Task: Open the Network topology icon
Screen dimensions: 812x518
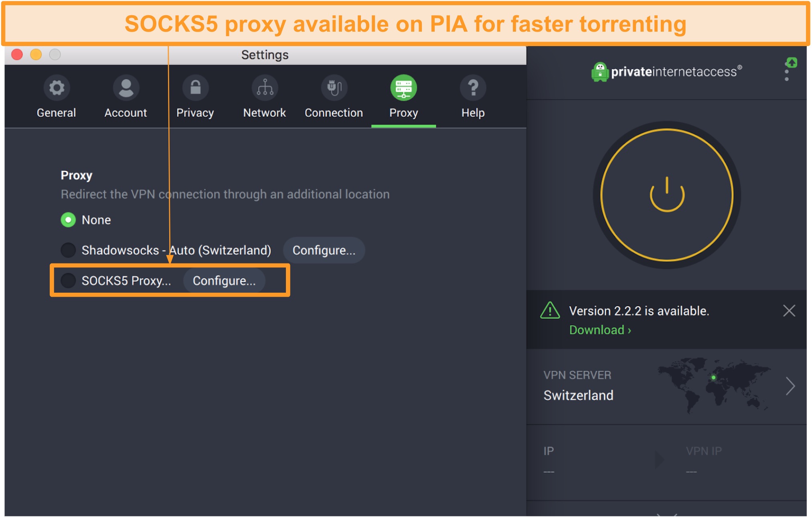Action: click(265, 87)
